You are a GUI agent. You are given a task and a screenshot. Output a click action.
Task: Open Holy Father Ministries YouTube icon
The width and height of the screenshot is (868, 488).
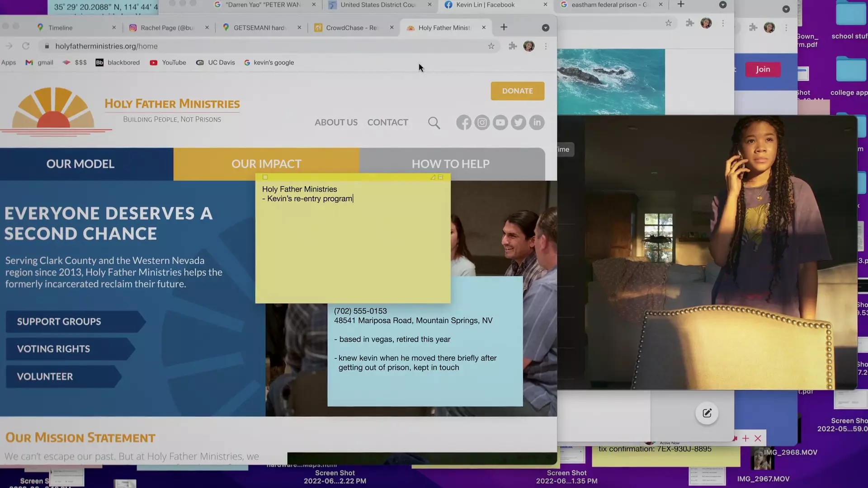(x=500, y=122)
